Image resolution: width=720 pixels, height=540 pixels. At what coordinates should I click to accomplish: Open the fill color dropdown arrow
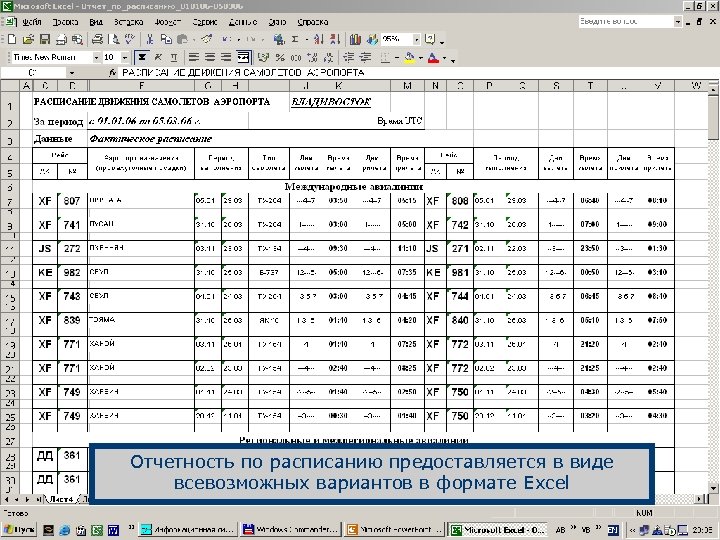click(x=420, y=57)
